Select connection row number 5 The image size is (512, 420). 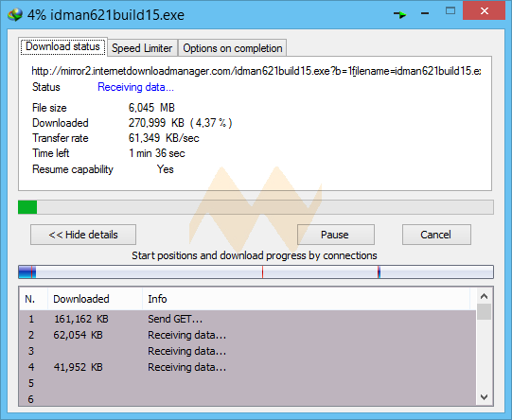[248, 383]
